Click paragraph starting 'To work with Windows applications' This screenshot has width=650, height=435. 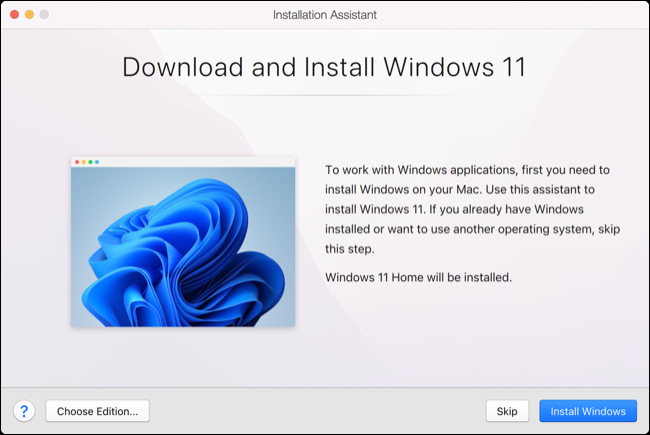coord(472,209)
